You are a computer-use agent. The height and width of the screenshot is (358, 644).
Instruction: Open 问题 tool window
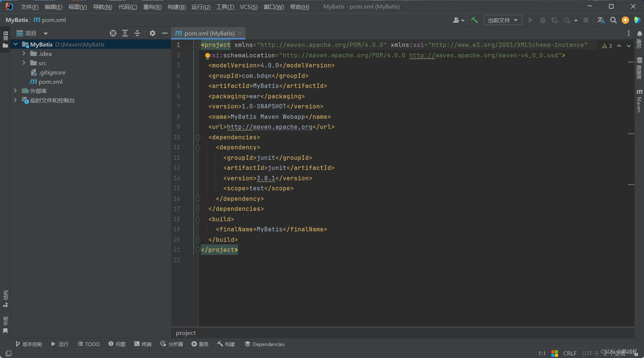click(117, 344)
